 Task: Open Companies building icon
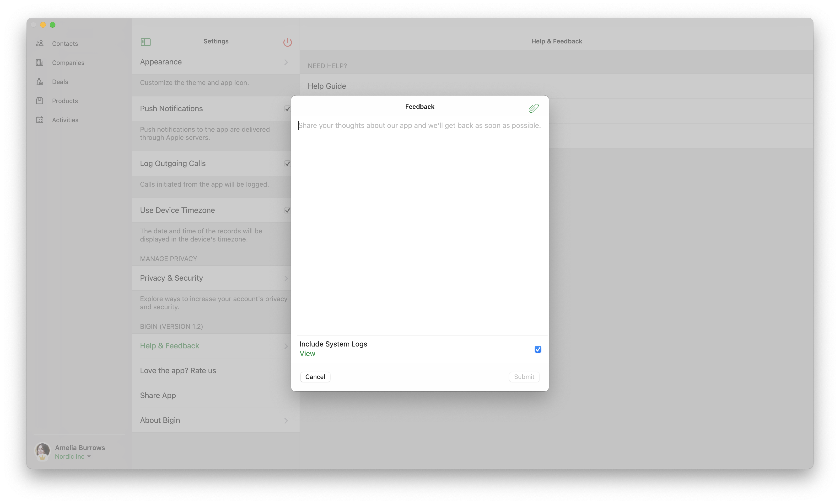40,63
